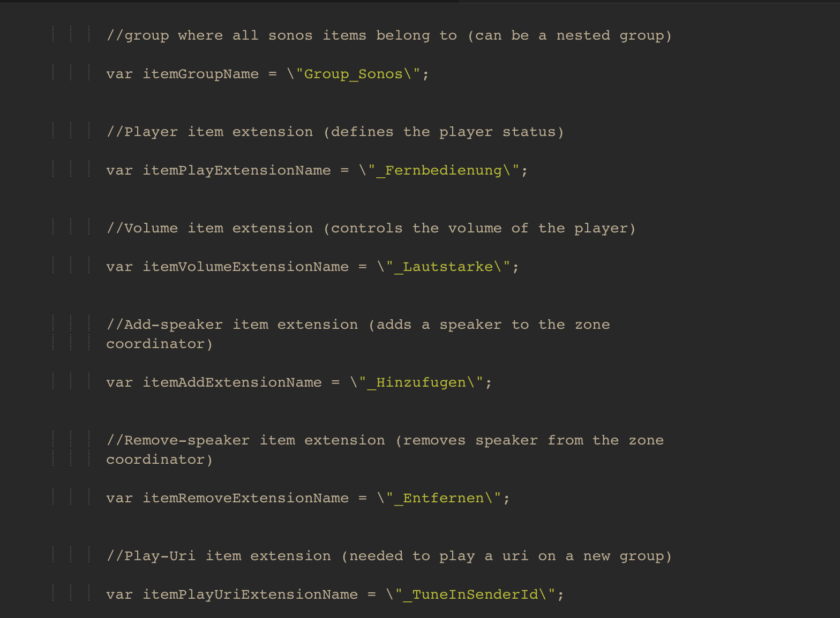Place cursor on itemPlayUriExtensionName identifier
The image size is (840, 618).
pos(250,594)
